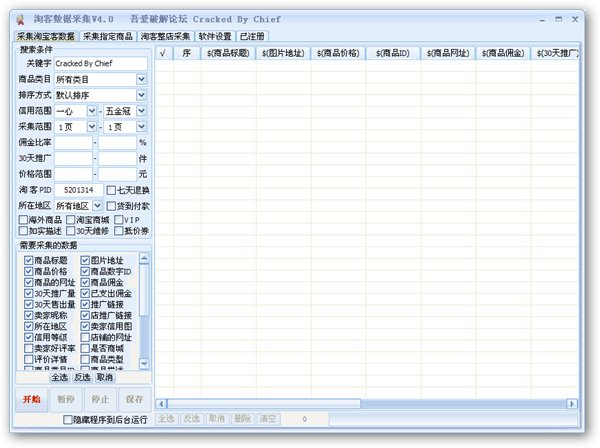Click the 30天推广 maximum input

point(117,158)
